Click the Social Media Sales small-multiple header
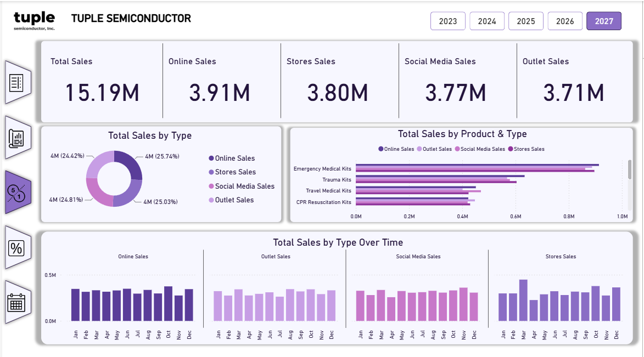 tap(418, 257)
